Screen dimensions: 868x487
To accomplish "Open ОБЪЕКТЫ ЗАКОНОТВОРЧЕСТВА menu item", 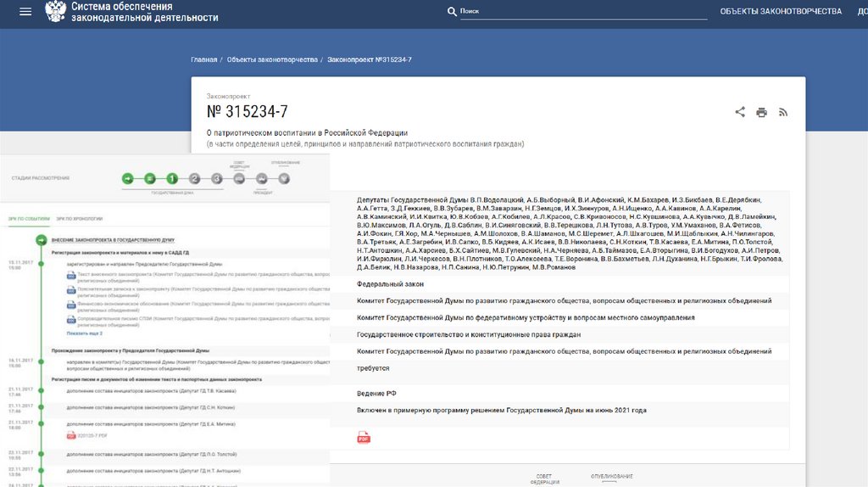I will pyautogui.click(x=781, y=12).
